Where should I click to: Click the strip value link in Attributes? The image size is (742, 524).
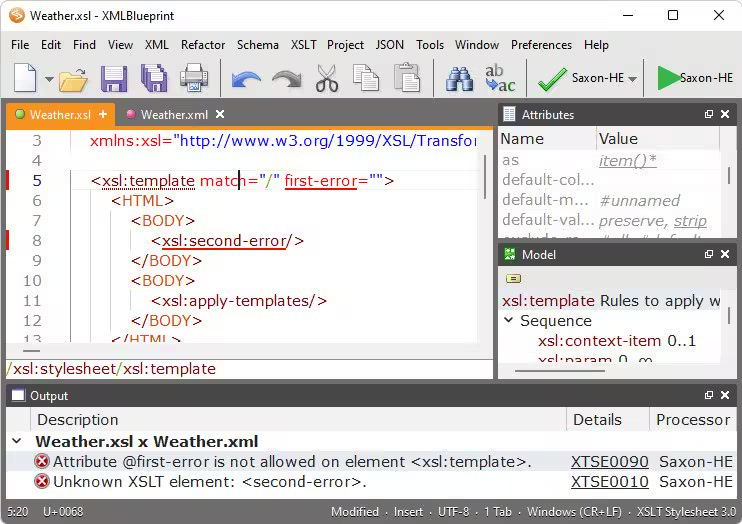tap(690, 221)
